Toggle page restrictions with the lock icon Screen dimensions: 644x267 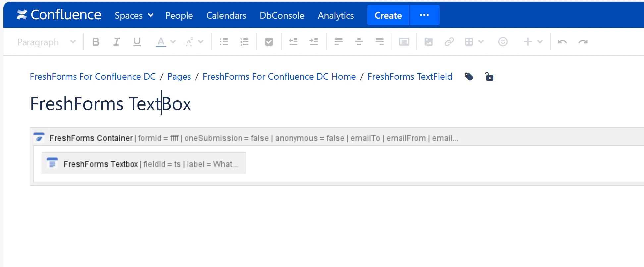[489, 77]
